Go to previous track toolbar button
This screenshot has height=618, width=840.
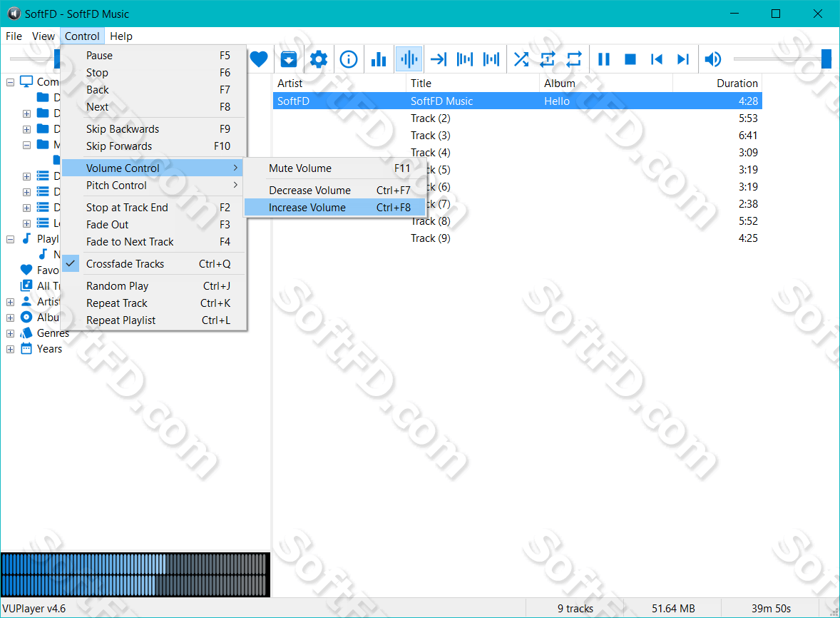tap(656, 59)
